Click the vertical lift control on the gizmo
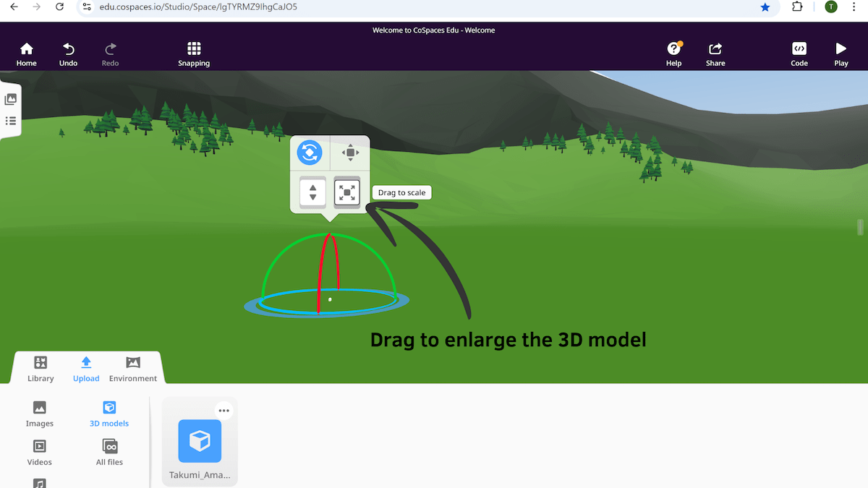The height and width of the screenshot is (488, 868). [312, 192]
